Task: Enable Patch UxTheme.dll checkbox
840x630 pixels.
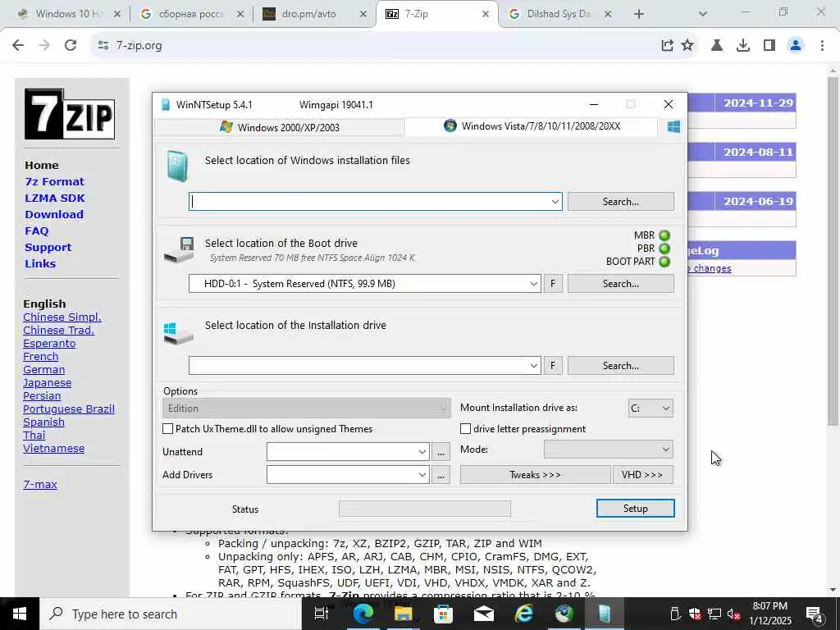Action: click(x=167, y=428)
